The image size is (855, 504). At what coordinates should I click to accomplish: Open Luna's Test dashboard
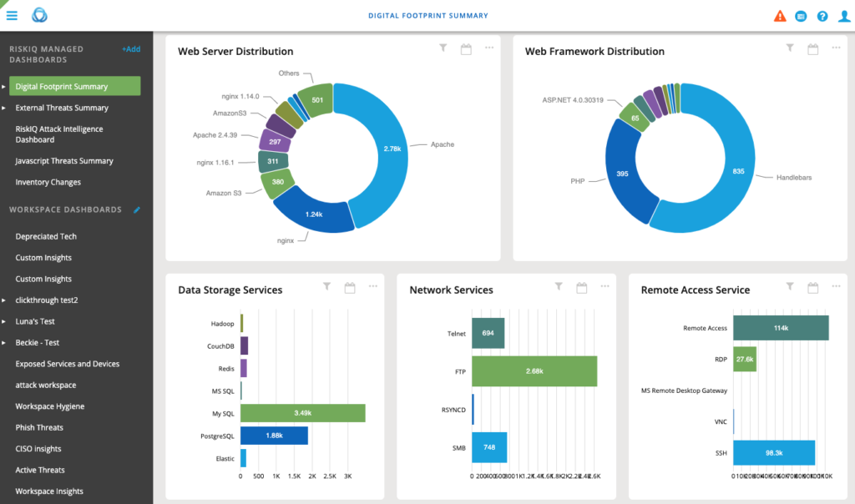[35, 321]
